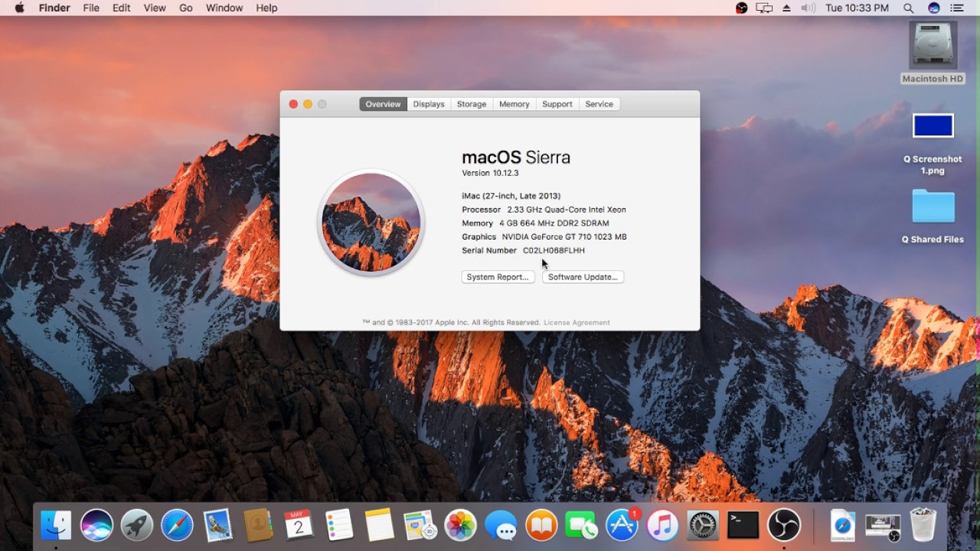
Task: Open iBooks orange icon in Dock
Action: pos(541,525)
